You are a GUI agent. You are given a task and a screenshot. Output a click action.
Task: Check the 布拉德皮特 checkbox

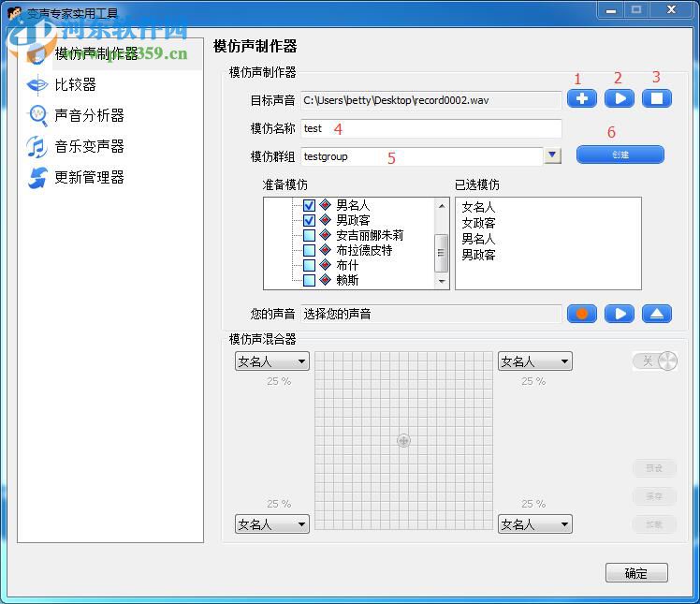(309, 250)
